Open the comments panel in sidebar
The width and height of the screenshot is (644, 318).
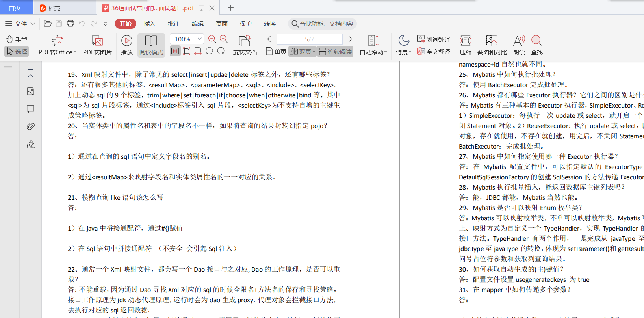[30, 109]
